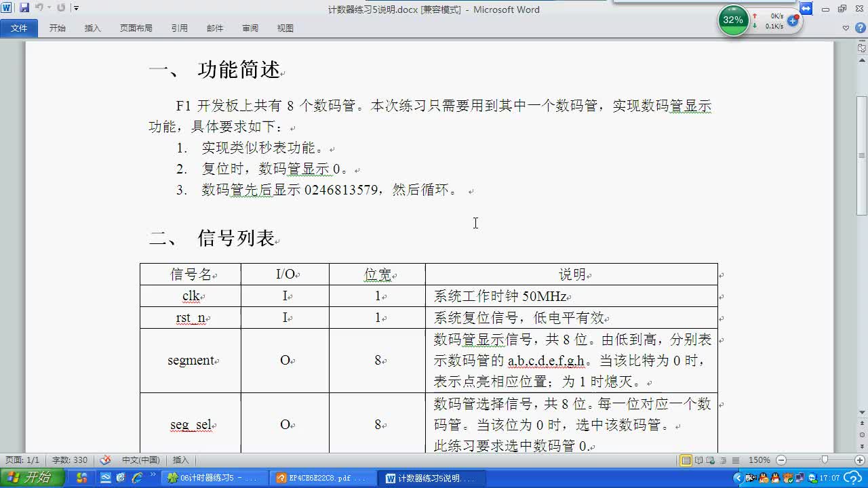The image size is (868, 488).
Task: Click the Save icon in quick access toolbar
Action: pos(24,8)
